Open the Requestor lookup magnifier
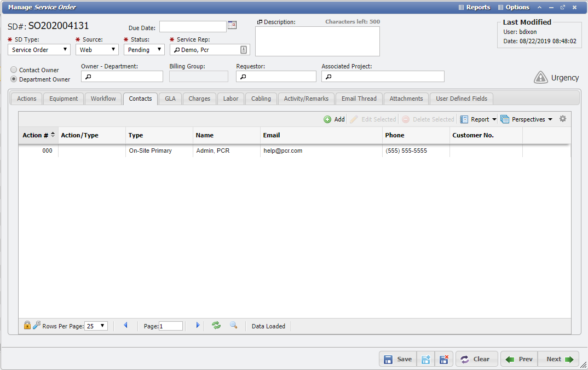The image size is (588, 370). (242, 76)
